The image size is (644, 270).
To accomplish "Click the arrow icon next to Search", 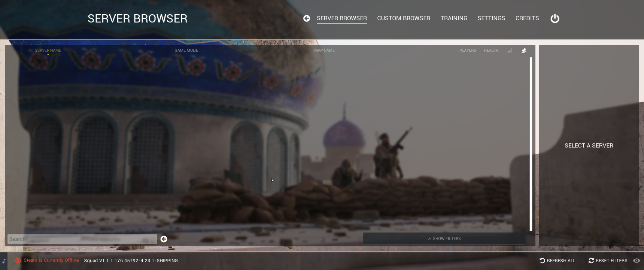I will point(164,239).
